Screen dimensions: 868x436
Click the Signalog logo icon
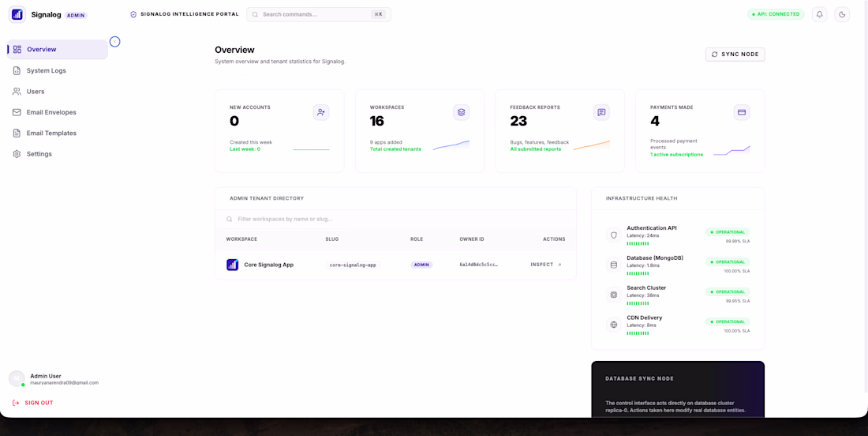17,14
